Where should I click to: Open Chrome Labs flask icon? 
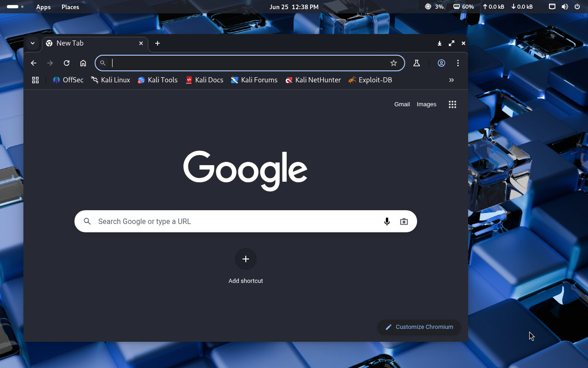pos(417,63)
